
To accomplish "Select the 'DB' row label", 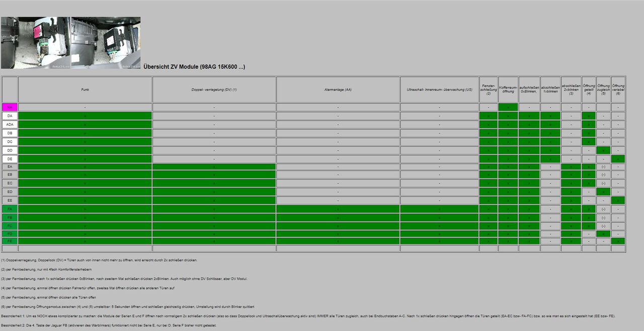I will coord(10,133).
